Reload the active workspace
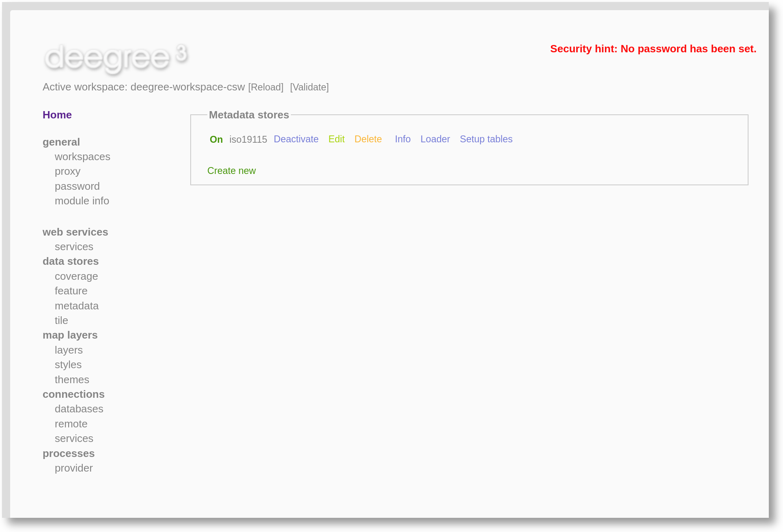 point(266,87)
